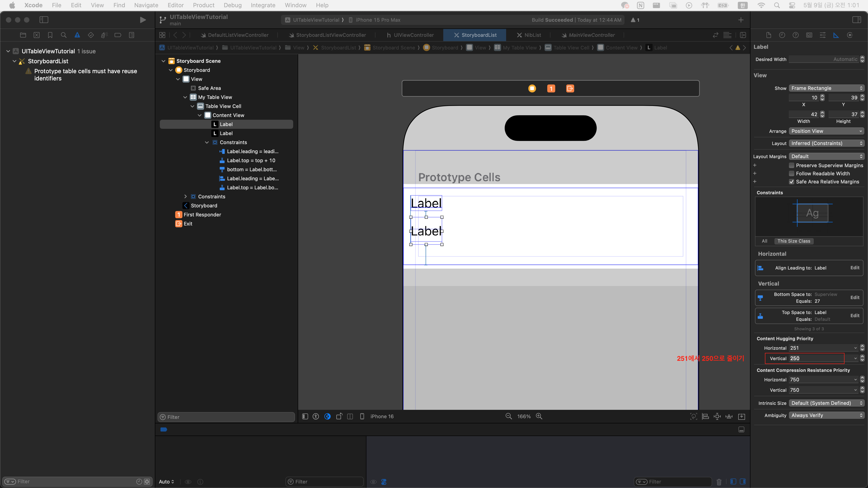Show the Attributes inspector
The height and width of the screenshot is (488, 868).
coord(823,35)
